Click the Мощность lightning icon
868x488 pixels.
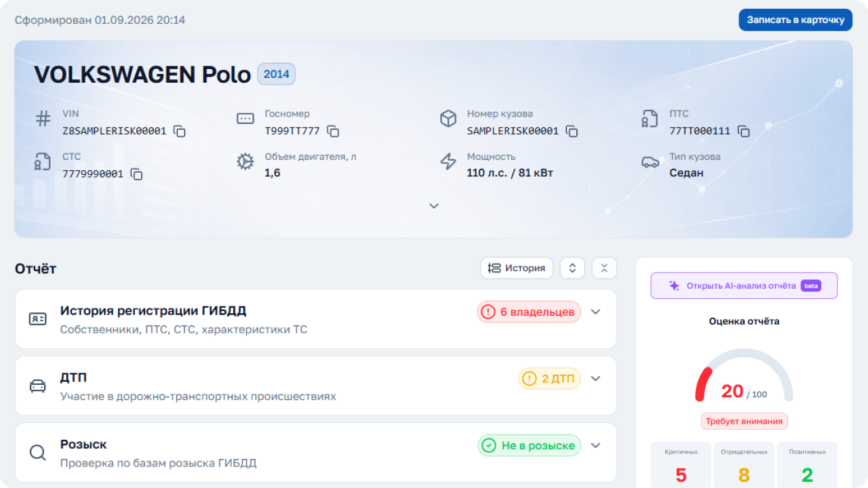[x=448, y=162]
